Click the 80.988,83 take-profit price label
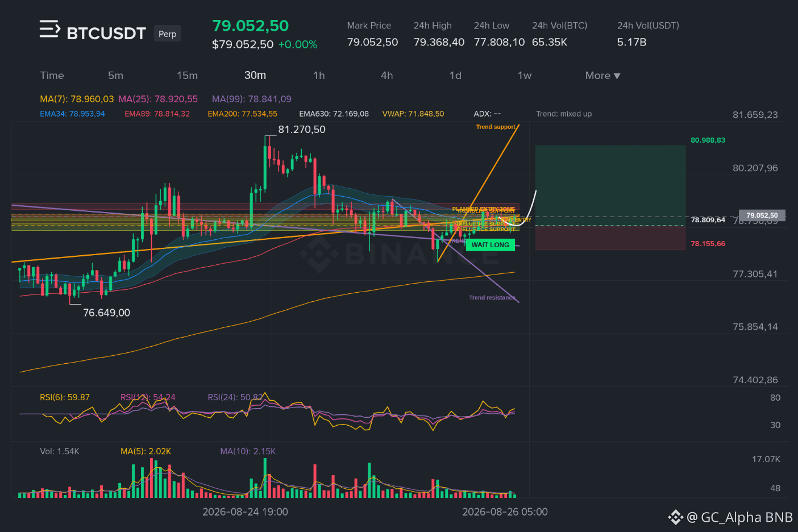Viewport: 798px width, 532px height. pyautogui.click(x=708, y=140)
